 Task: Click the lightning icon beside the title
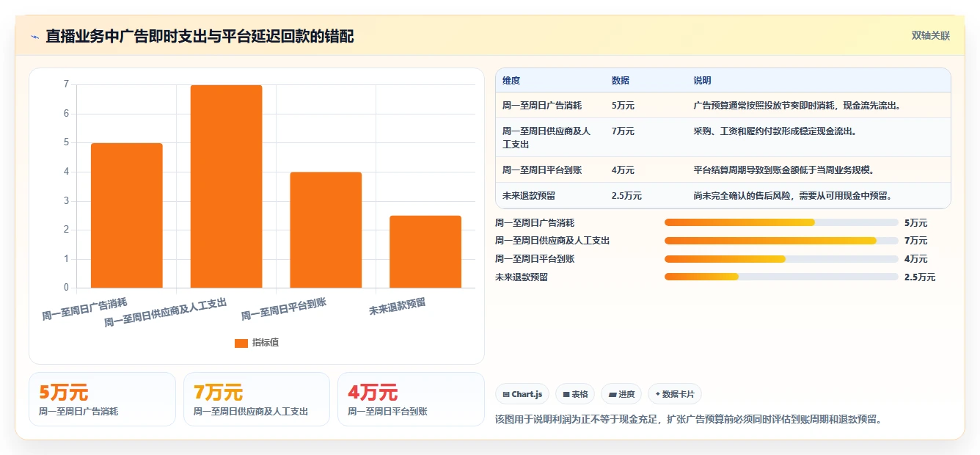click(x=35, y=37)
